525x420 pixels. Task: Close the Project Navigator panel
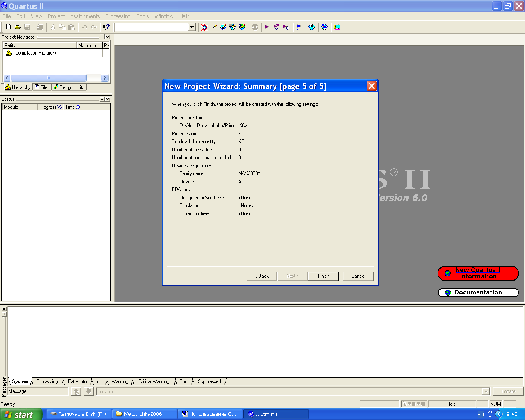click(x=107, y=37)
